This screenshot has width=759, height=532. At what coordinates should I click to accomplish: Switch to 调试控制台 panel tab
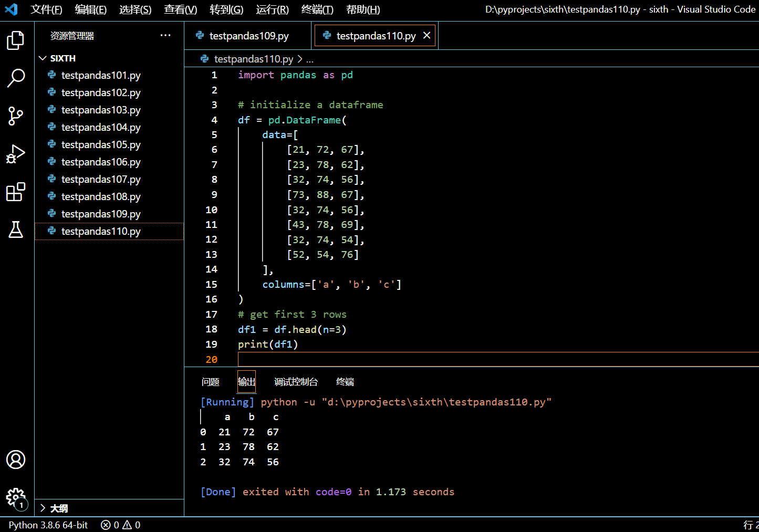point(296,382)
